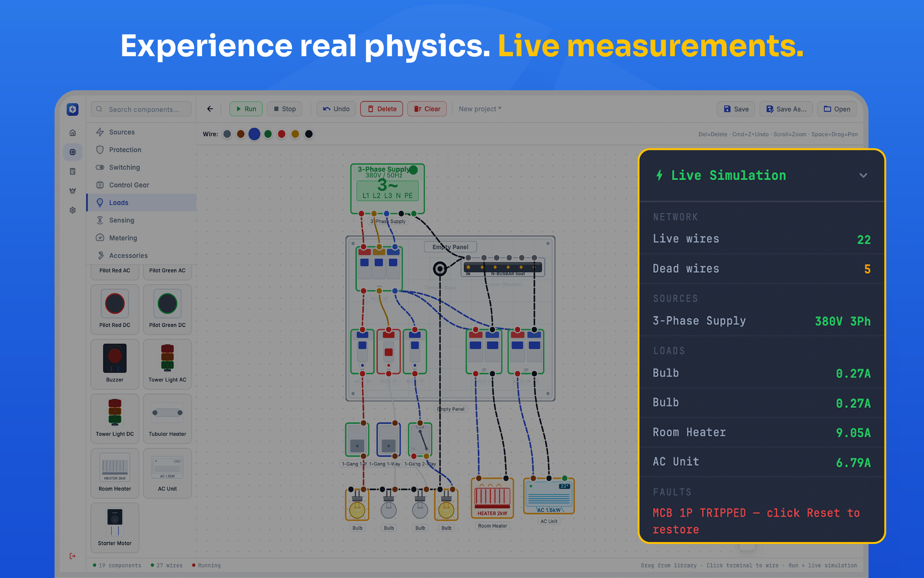Viewport: 924px width, 578px height.
Task: Open the Protection category
Action: (x=142, y=150)
